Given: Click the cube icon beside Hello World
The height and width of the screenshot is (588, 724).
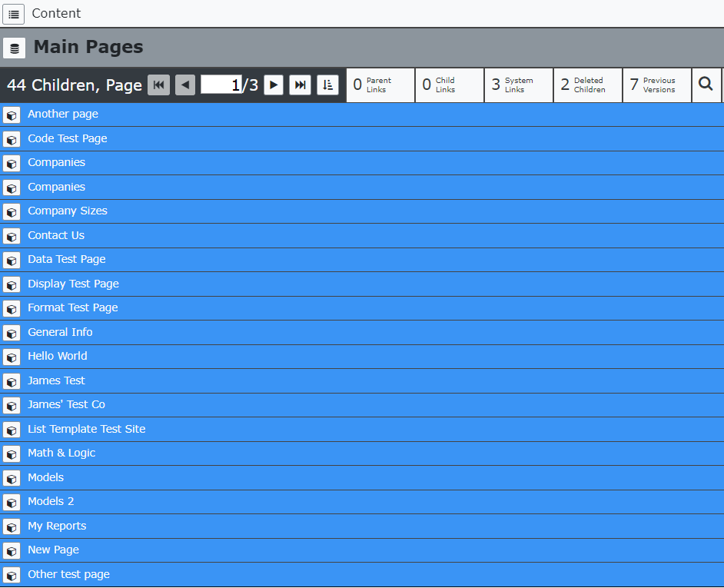Looking at the screenshot, I should pyautogui.click(x=12, y=357).
